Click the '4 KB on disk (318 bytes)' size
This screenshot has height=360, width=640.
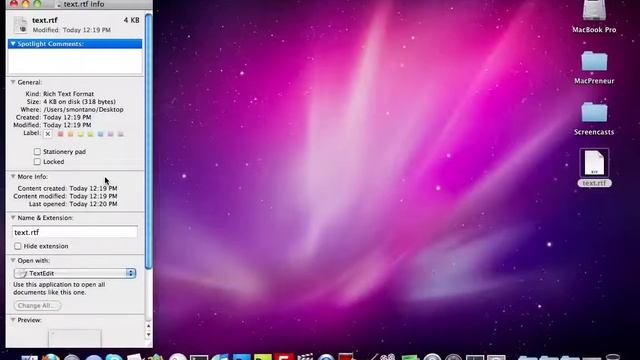coord(79,102)
